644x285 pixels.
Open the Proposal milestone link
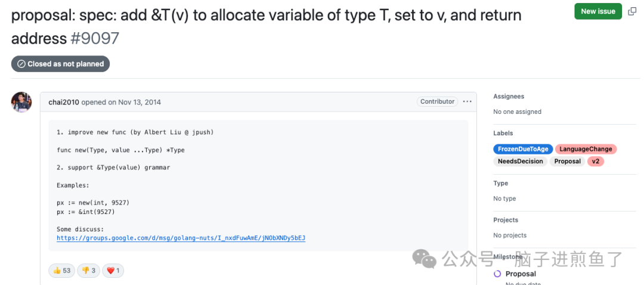pos(521,274)
